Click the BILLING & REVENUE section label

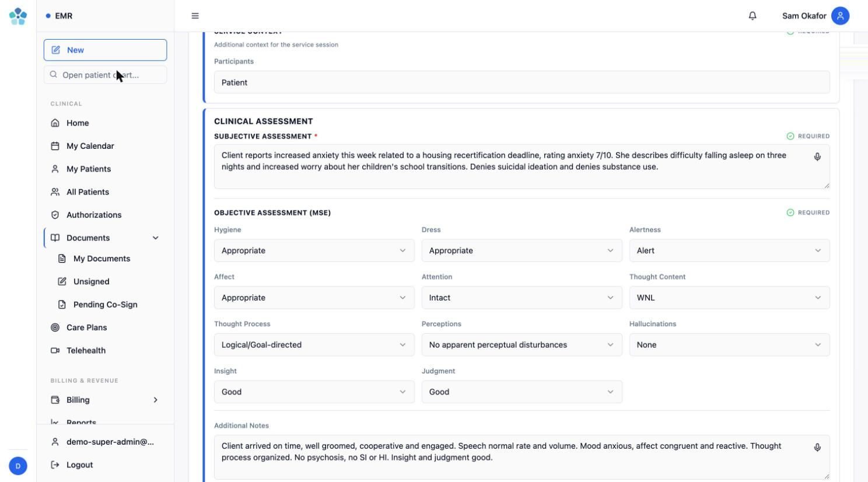click(x=85, y=380)
